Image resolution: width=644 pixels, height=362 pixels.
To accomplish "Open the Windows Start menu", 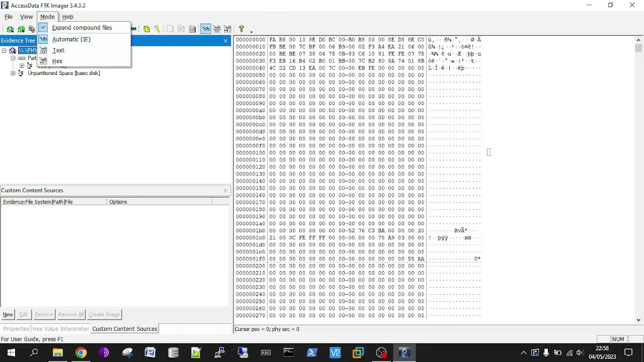I will pos(11,353).
